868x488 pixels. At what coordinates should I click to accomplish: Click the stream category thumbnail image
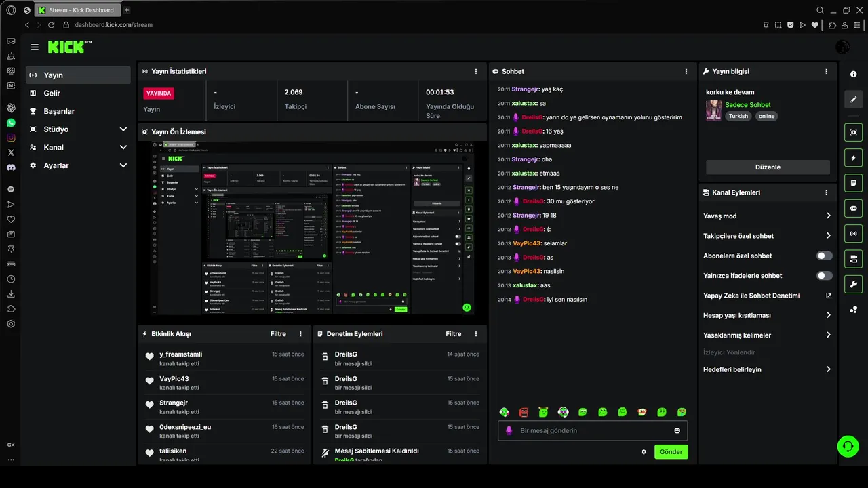coord(713,110)
